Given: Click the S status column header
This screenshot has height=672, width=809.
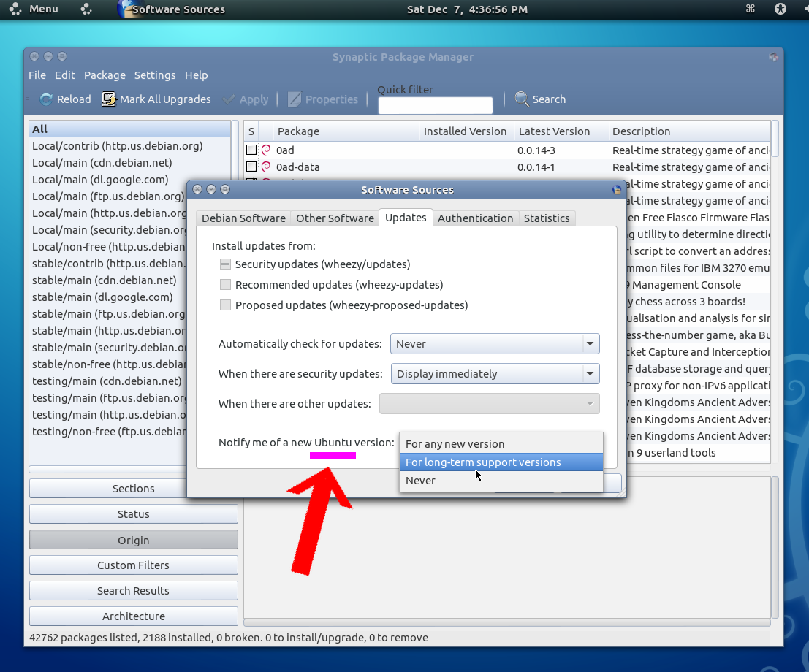Looking at the screenshot, I should tap(251, 131).
